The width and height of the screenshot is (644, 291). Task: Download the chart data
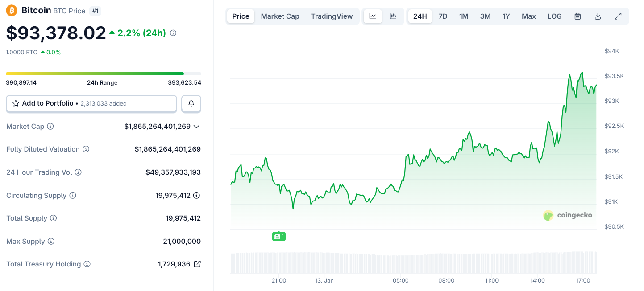coord(598,16)
